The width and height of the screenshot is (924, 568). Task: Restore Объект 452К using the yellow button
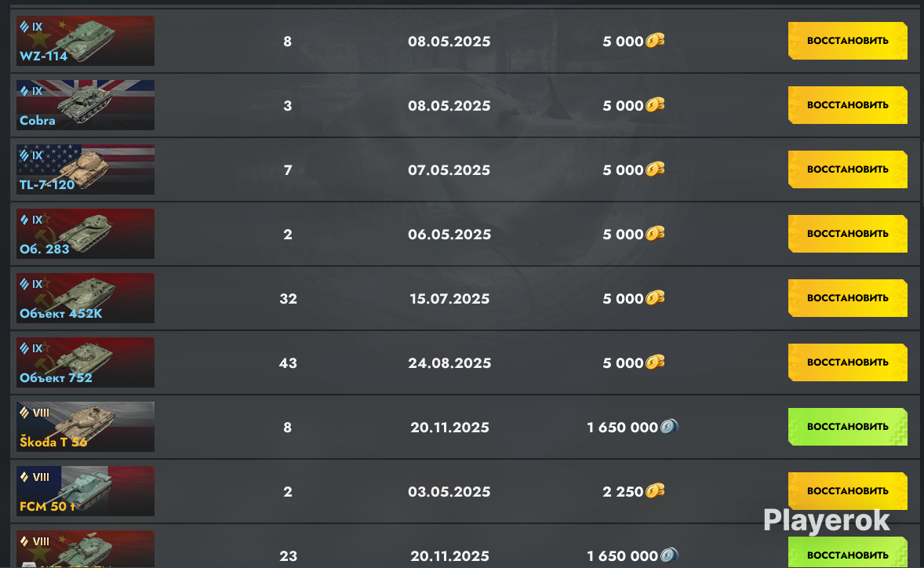pos(847,297)
